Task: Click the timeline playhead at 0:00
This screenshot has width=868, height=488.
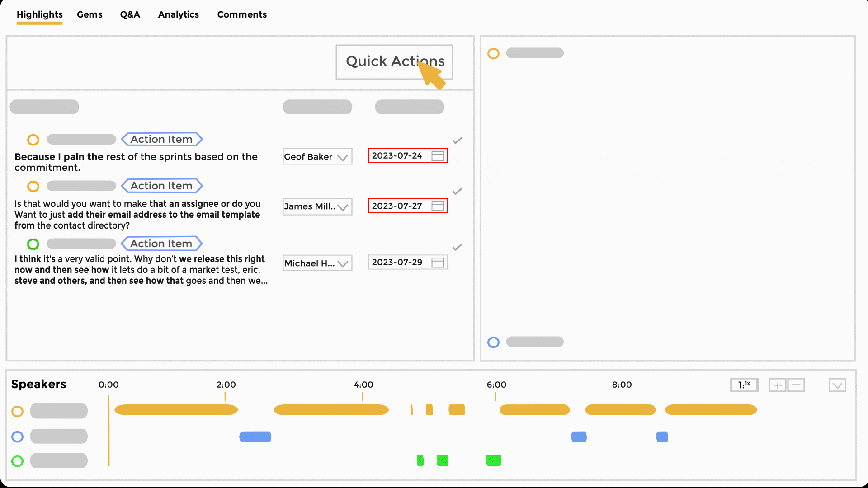Action: (x=109, y=432)
